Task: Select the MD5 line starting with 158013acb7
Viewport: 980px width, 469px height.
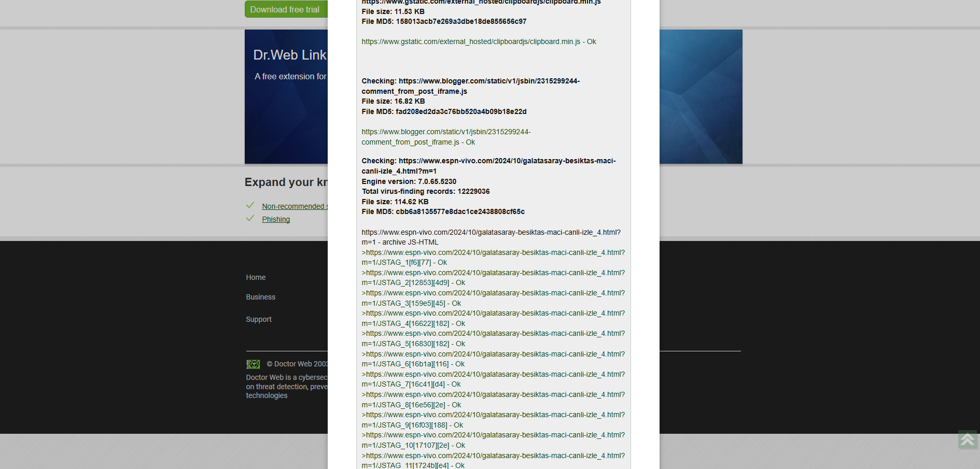Action: 444,21
